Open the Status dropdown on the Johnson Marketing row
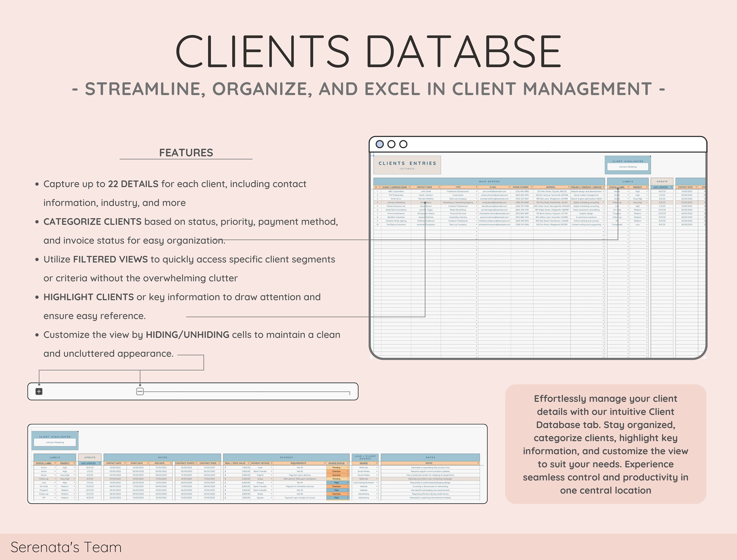Image resolution: width=737 pixels, height=560 pixels. pos(628,203)
